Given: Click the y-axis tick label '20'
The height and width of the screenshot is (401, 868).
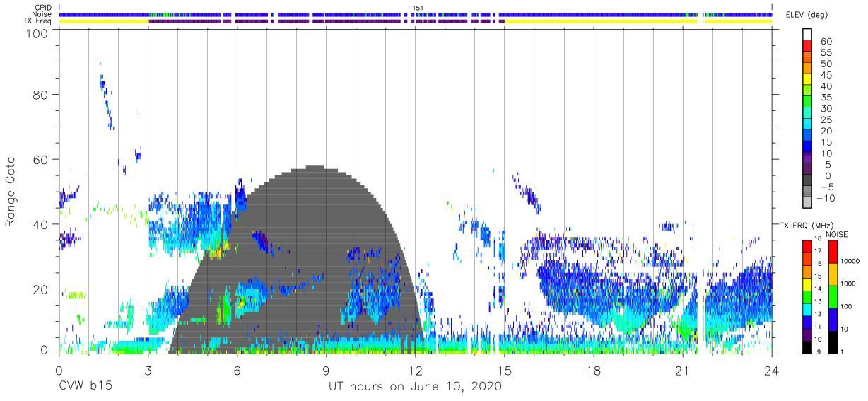Looking at the screenshot, I should tap(40, 289).
